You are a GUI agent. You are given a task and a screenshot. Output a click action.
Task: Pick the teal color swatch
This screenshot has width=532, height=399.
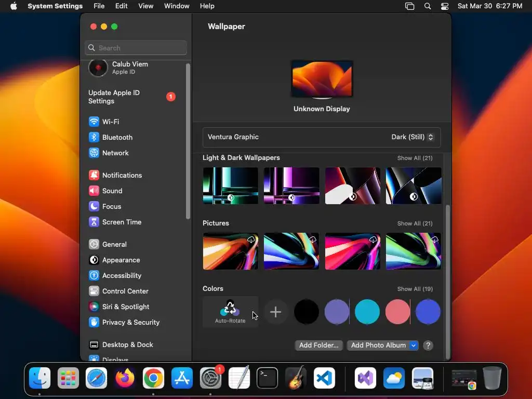click(x=367, y=312)
